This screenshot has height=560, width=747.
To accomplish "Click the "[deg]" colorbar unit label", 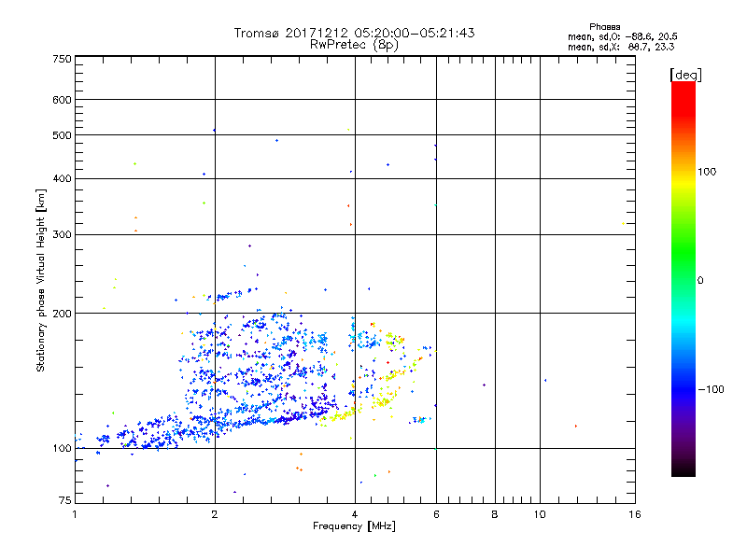I will tap(685, 75).
